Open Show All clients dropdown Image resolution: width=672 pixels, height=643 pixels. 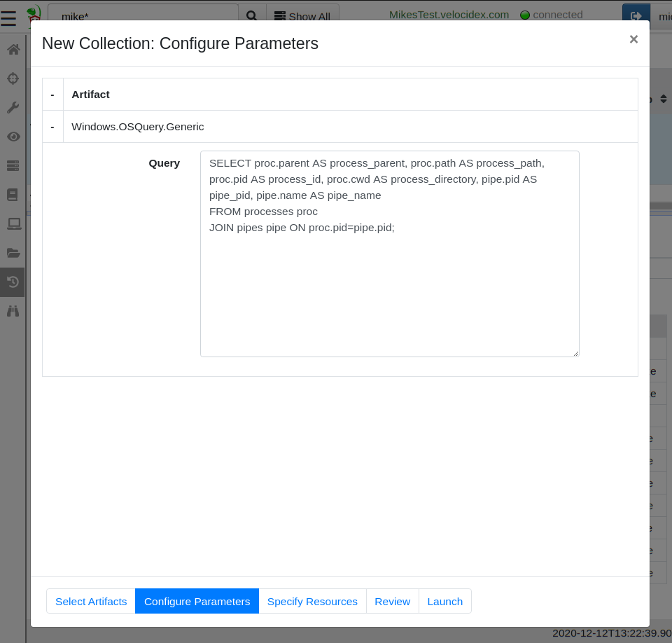[302, 16]
